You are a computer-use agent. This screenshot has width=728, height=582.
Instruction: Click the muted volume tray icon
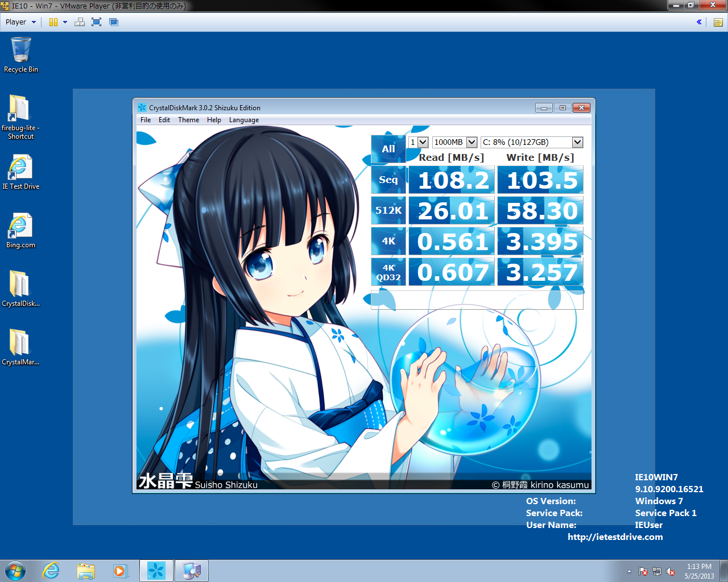671,571
